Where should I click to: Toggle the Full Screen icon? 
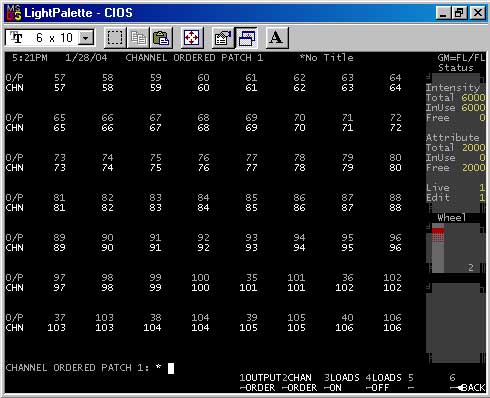[x=192, y=38]
